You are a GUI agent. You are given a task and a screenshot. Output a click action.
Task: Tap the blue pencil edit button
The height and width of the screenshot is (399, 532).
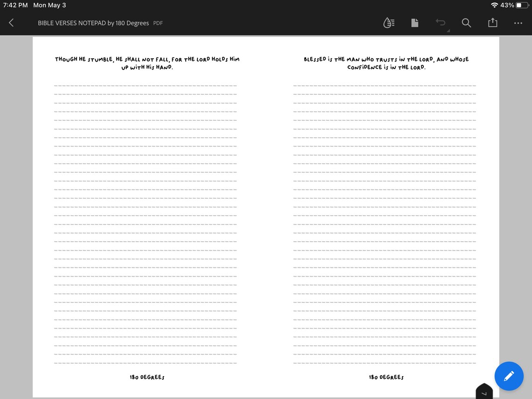click(x=509, y=376)
